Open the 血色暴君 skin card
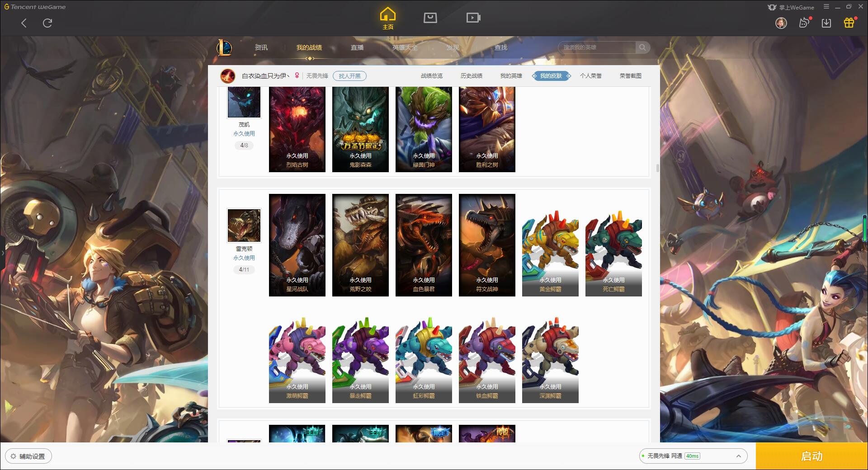 point(424,245)
